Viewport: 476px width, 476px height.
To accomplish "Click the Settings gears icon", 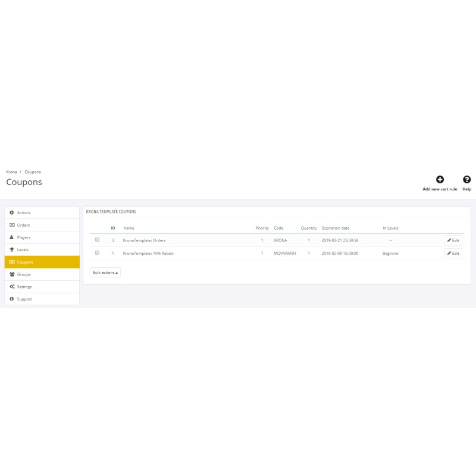I will (12, 287).
